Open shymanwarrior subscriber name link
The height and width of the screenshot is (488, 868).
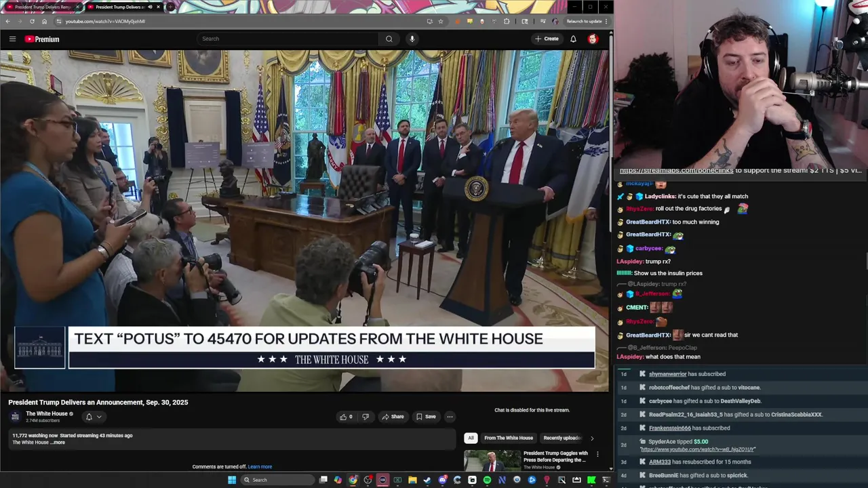(x=668, y=374)
